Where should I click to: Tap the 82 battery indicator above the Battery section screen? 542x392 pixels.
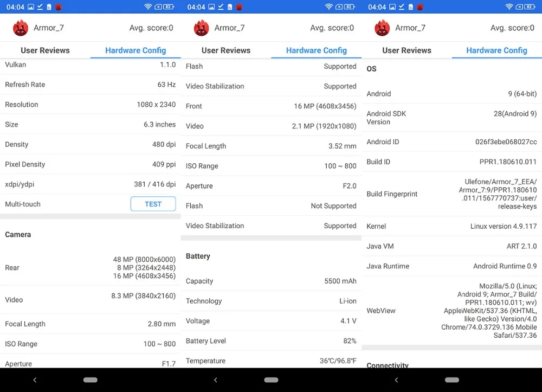pos(350,7)
